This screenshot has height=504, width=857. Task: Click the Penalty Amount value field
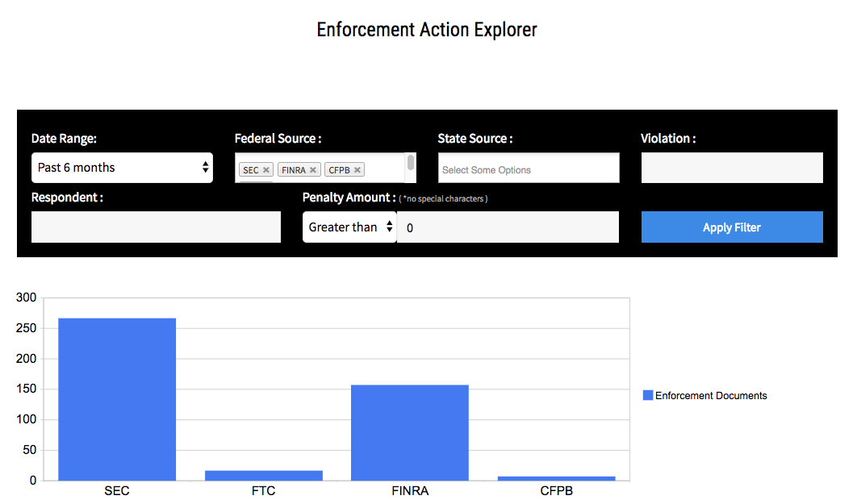[508, 227]
